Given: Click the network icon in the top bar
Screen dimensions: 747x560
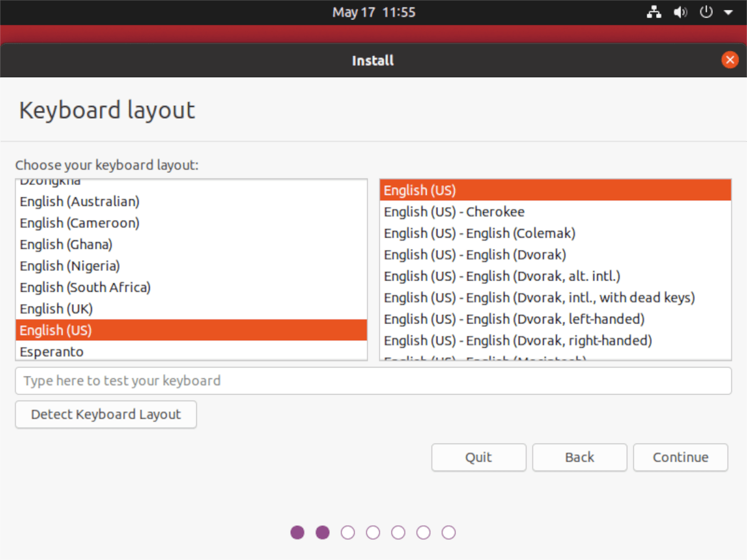Looking at the screenshot, I should click(x=654, y=12).
